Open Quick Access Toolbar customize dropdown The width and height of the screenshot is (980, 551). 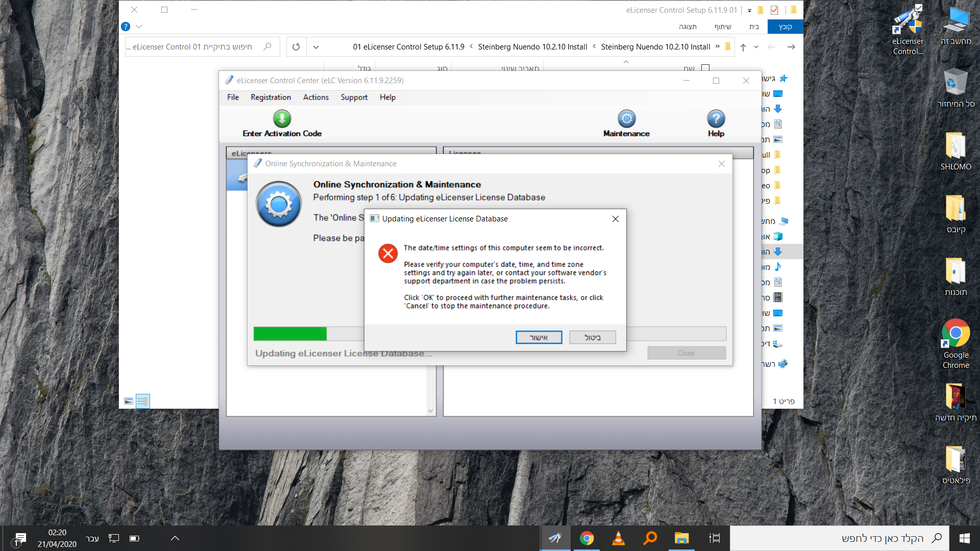point(749,10)
